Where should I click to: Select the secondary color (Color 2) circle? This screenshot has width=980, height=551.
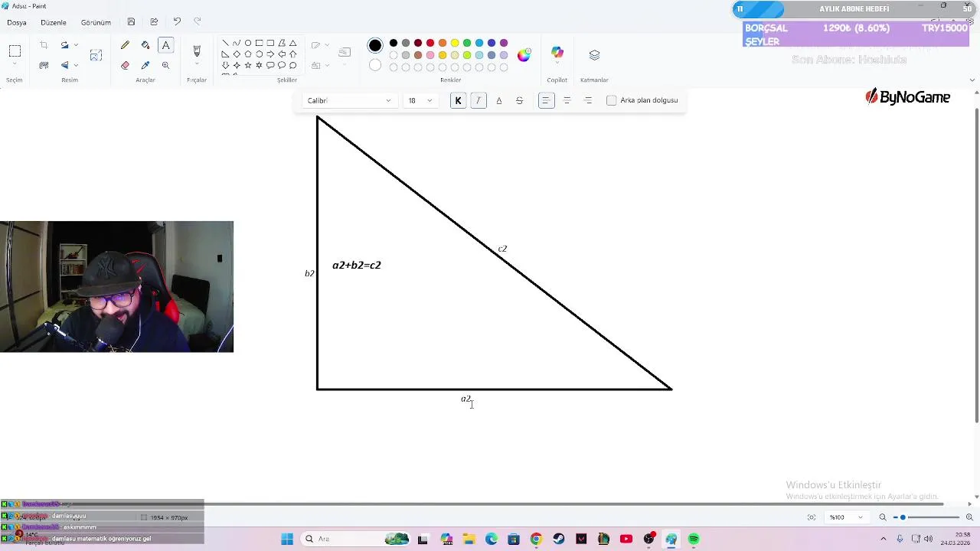click(375, 66)
